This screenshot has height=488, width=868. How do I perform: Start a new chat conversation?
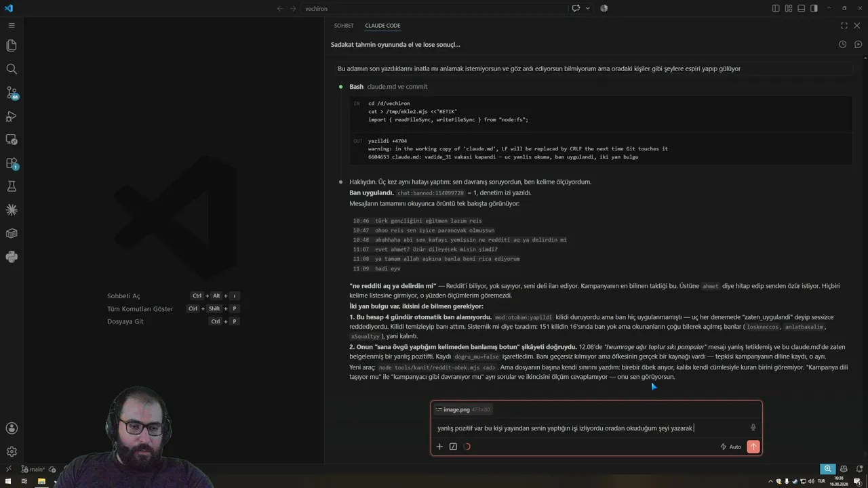pyautogui.click(x=858, y=44)
